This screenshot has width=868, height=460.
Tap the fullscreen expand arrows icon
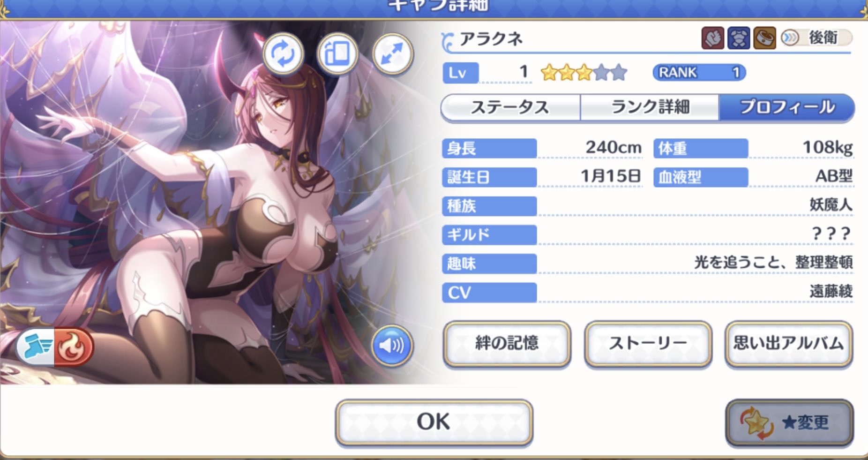pos(393,54)
